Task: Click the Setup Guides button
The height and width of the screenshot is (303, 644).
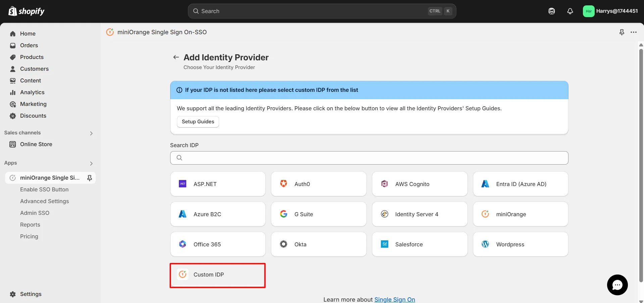Action: (198, 122)
